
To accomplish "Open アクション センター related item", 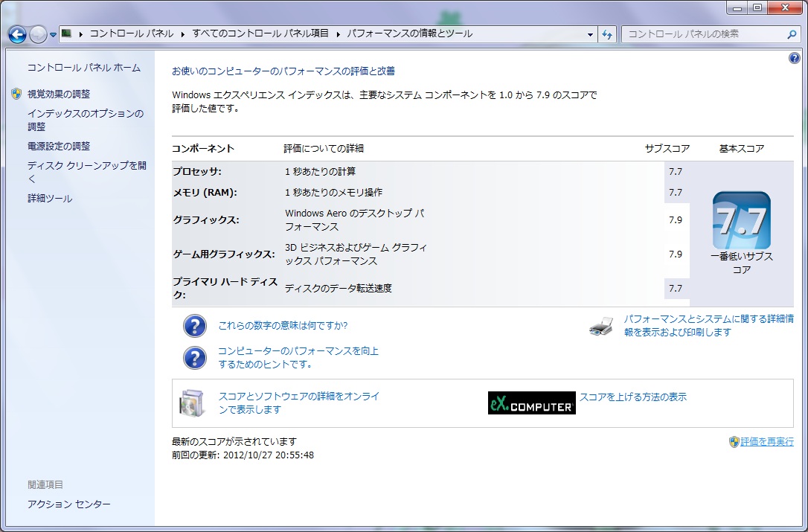I will coord(69,504).
